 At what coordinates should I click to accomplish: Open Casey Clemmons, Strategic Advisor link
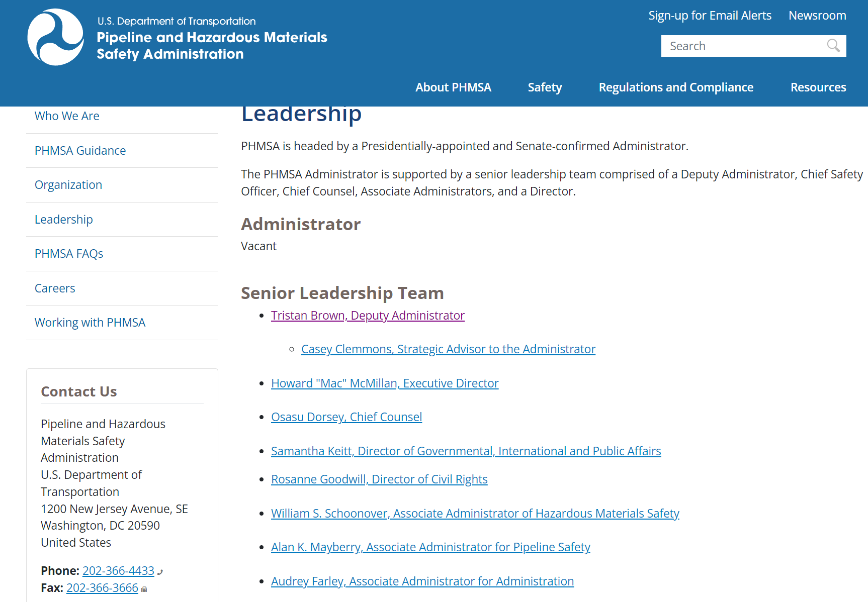(x=448, y=349)
